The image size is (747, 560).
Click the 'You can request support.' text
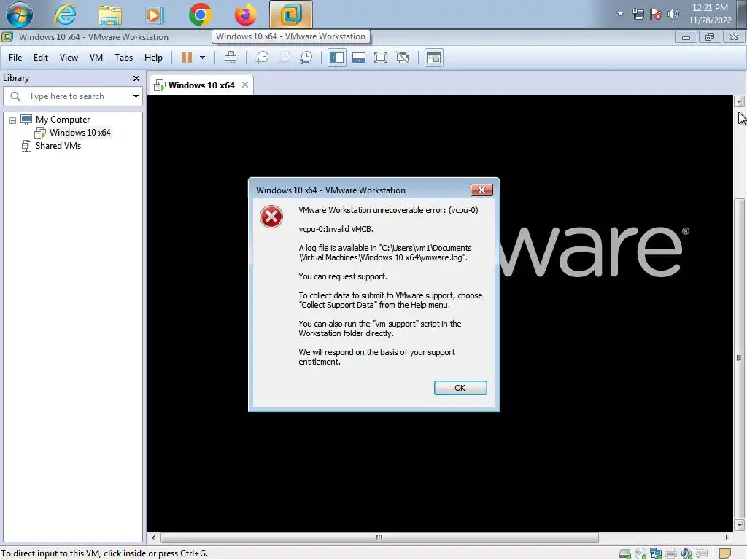(x=343, y=276)
